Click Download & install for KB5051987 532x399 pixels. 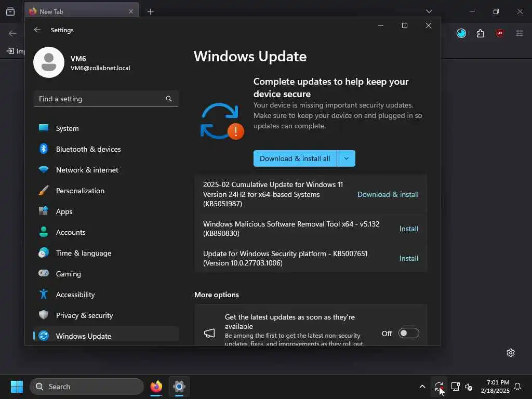[388, 194]
